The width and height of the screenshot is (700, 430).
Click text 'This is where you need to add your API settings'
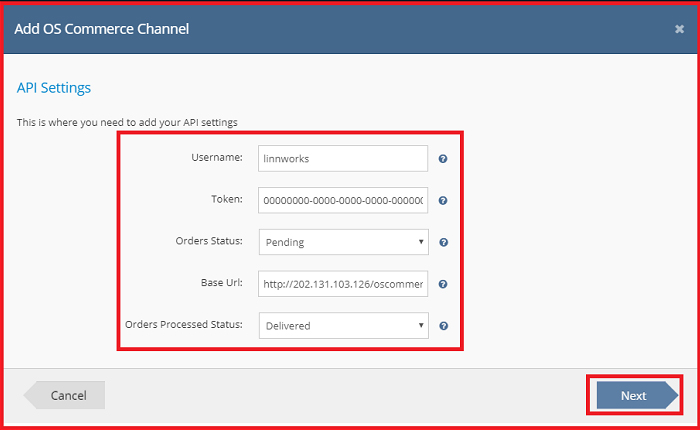click(127, 122)
